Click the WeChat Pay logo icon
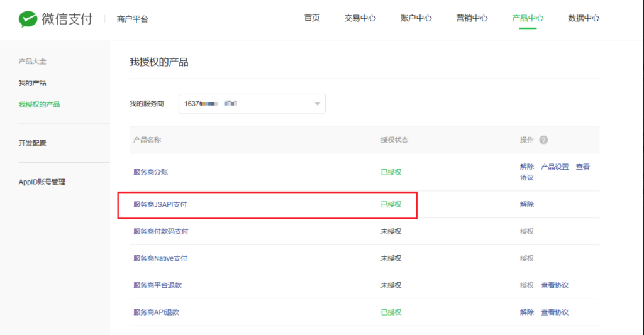Image resolution: width=644 pixels, height=335 pixels. (28, 19)
